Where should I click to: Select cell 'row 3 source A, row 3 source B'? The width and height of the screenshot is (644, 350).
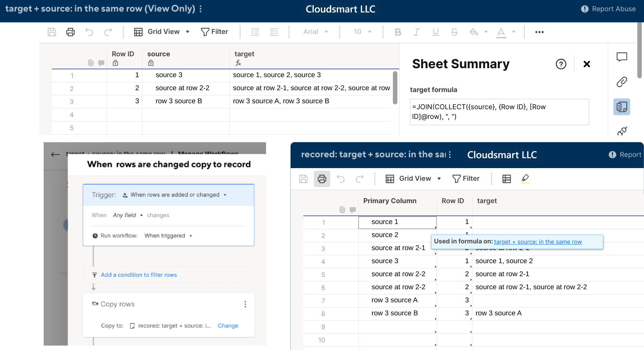pos(310,101)
